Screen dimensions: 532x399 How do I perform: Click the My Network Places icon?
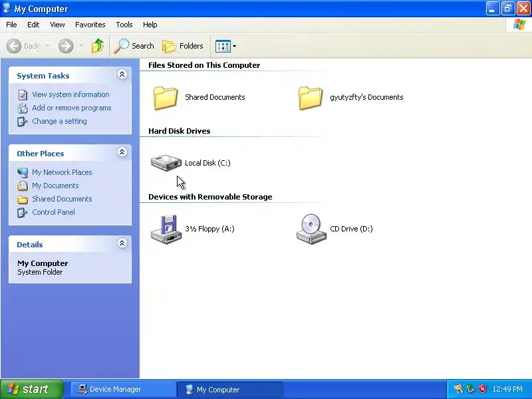point(23,173)
